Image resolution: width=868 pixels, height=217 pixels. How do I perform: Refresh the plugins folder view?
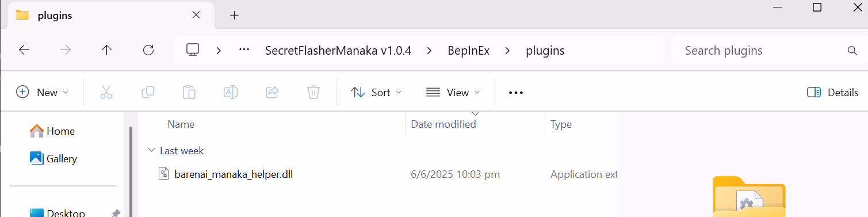pos(148,50)
